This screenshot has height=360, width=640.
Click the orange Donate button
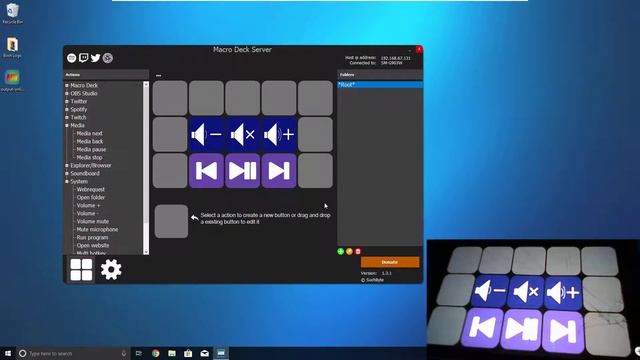390,262
